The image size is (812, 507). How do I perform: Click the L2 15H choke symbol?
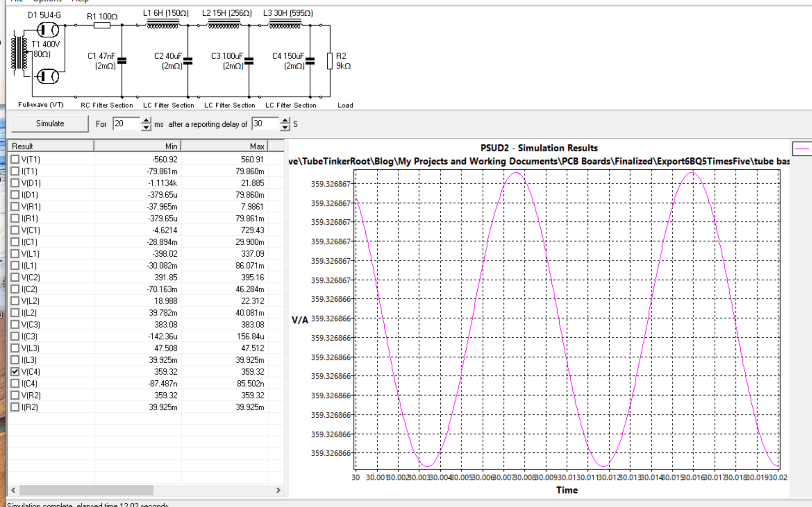[224, 25]
